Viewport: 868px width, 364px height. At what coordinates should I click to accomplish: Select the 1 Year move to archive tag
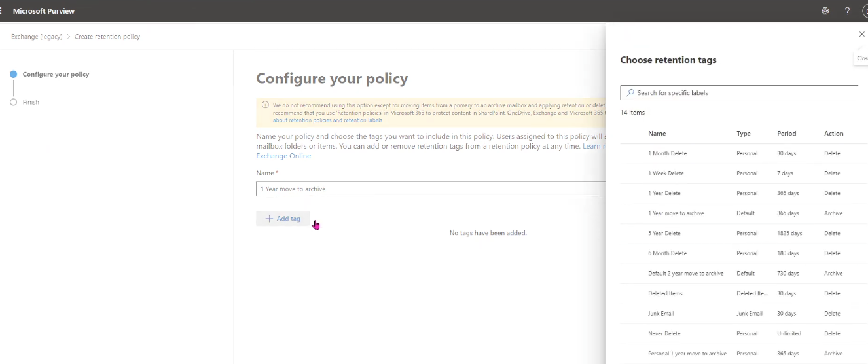(676, 213)
